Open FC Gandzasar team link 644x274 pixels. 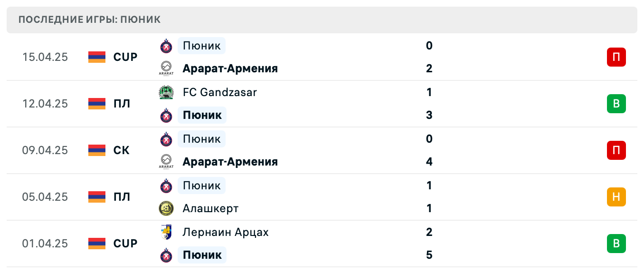219,92
